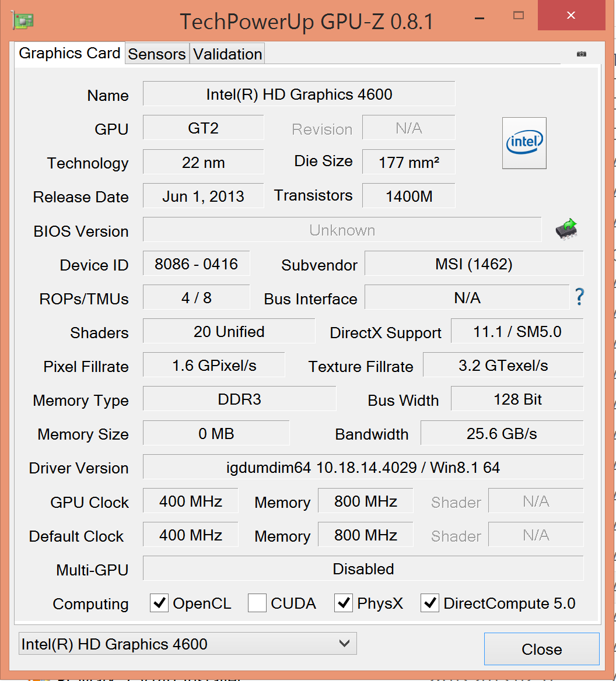
Task: Toggle the PhysX checkbox
Action: tap(343, 603)
